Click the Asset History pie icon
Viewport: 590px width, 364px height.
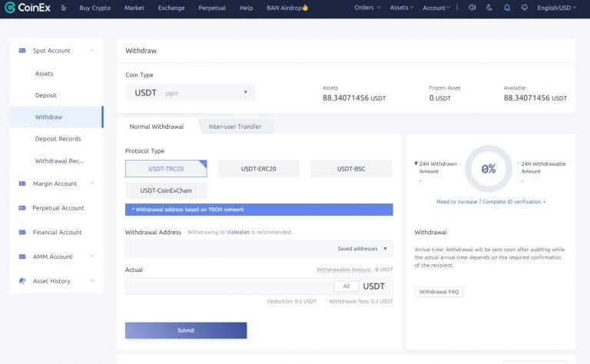pyautogui.click(x=22, y=281)
